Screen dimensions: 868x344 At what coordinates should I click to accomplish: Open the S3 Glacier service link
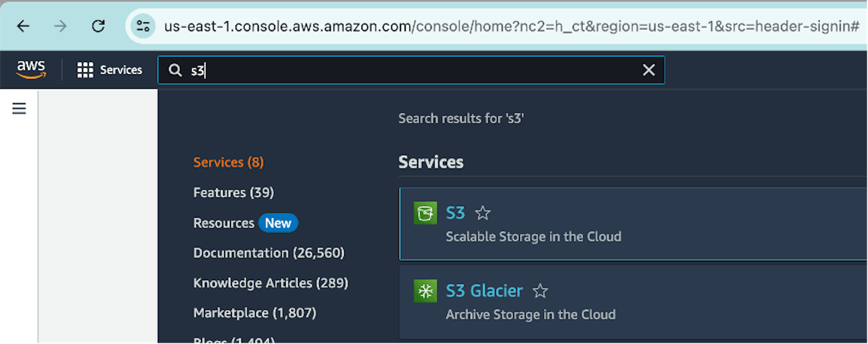[x=484, y=291]
